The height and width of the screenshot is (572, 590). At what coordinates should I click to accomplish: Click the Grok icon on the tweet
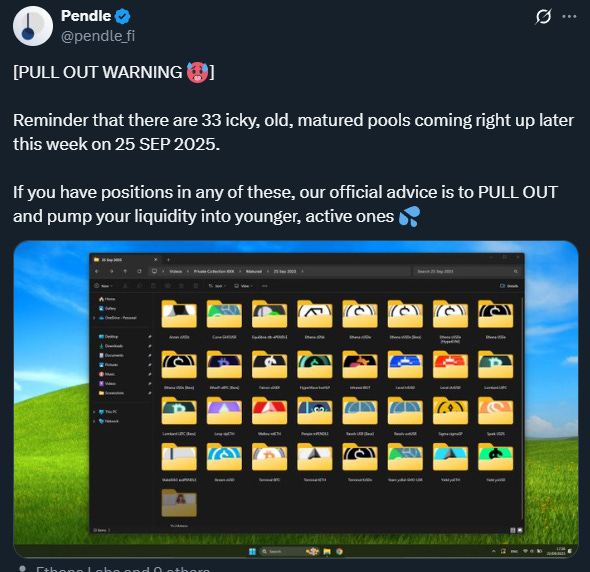(x=543, y=17)
